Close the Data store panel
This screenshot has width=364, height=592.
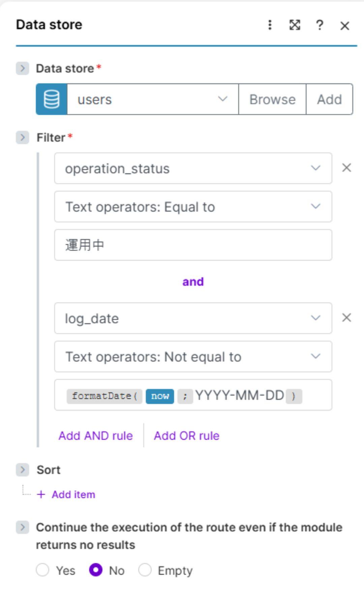[x=344, y=26]
